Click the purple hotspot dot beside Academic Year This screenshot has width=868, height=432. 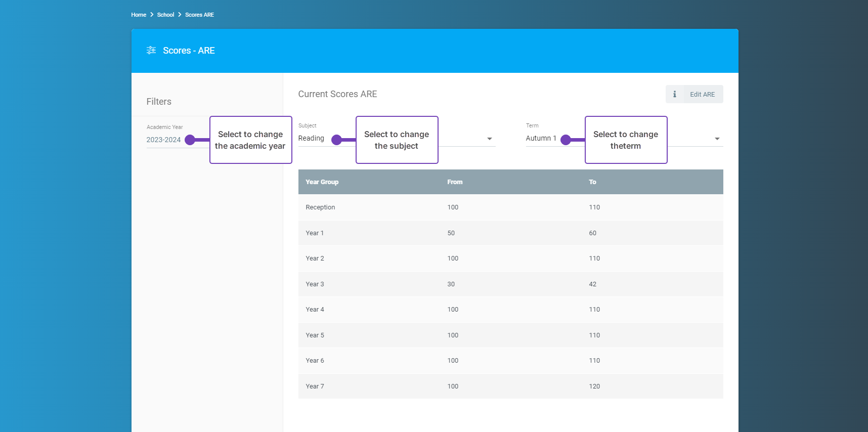pos(190,140)
